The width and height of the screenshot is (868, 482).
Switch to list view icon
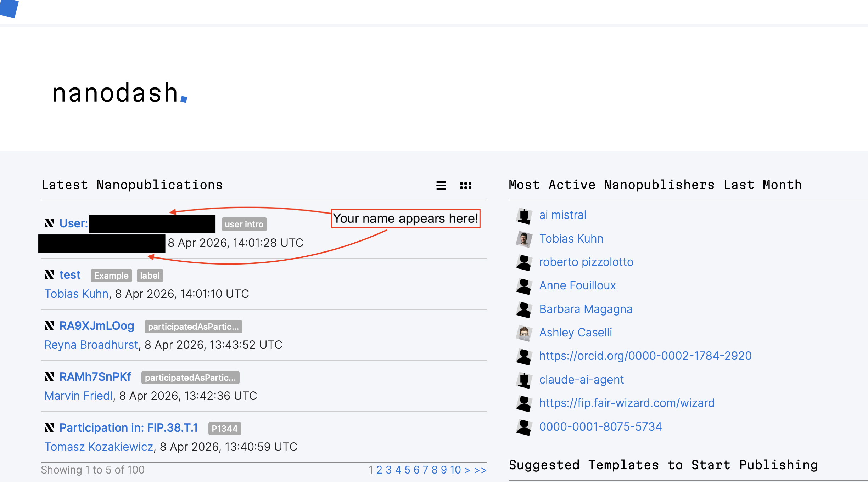(441, 186)
